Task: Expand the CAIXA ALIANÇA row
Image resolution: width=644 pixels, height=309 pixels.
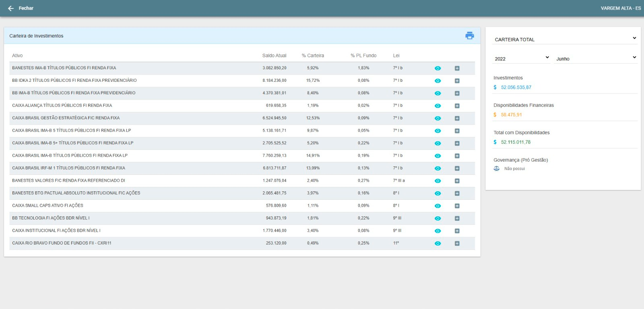Action: tap(457, 106)
